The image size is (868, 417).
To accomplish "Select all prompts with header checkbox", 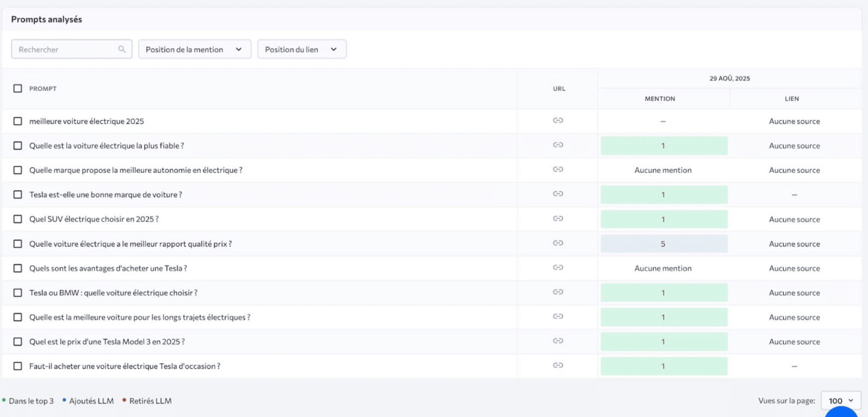I will point(18,88).
